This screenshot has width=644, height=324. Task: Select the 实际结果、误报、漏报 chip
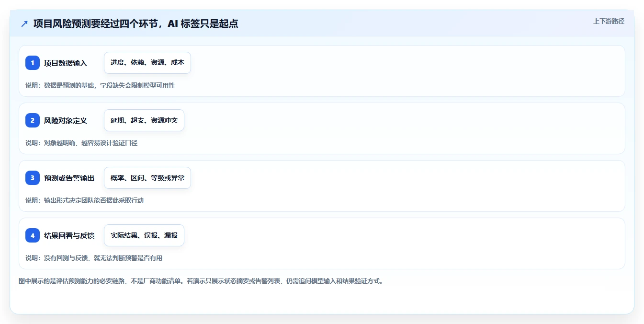pos(144,235)
